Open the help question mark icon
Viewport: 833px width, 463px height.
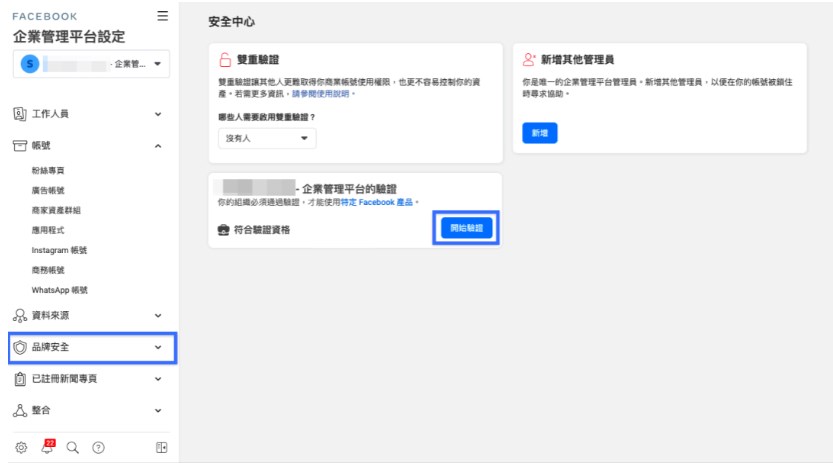[98, 448]
